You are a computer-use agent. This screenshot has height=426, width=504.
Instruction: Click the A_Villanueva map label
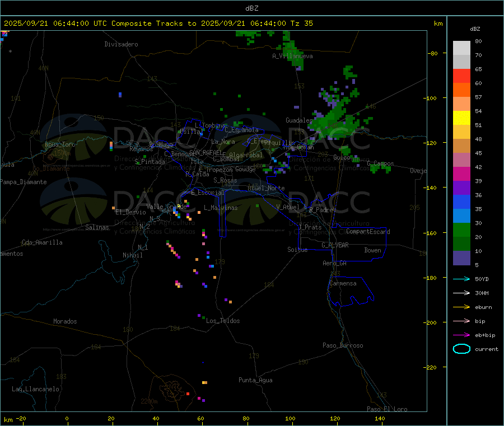(x=292, y=56)
